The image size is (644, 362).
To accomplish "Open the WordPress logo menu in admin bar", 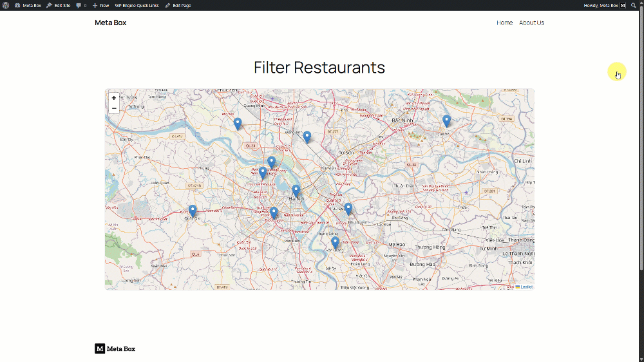I will (x=6, y=5).
